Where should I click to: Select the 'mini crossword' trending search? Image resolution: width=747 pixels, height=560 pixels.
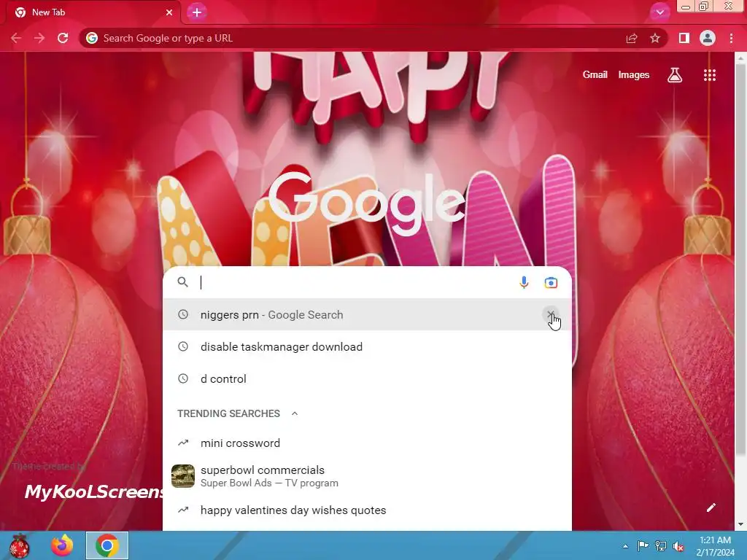(x=368, y=443)
